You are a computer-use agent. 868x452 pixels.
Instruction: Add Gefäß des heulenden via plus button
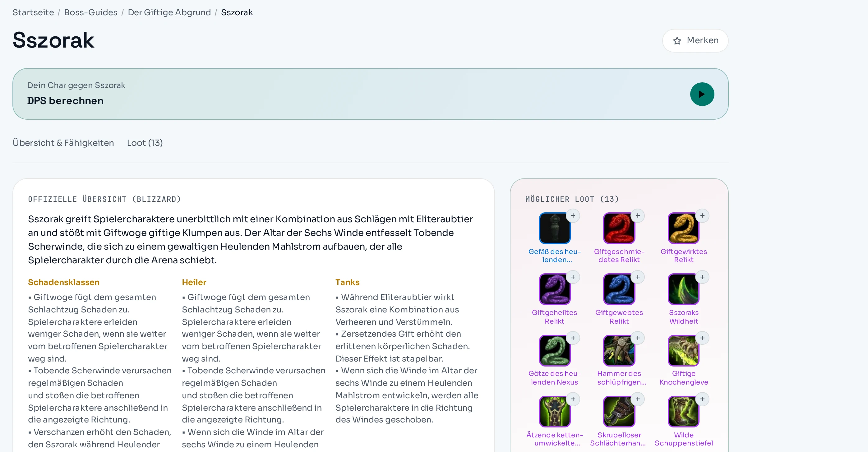point(573,215)
